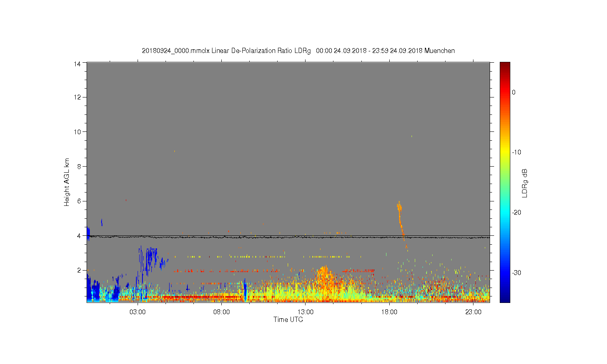607x364 pixels.
Task: Click the orange fall streak near 18:30
Action: pos(400,218)
